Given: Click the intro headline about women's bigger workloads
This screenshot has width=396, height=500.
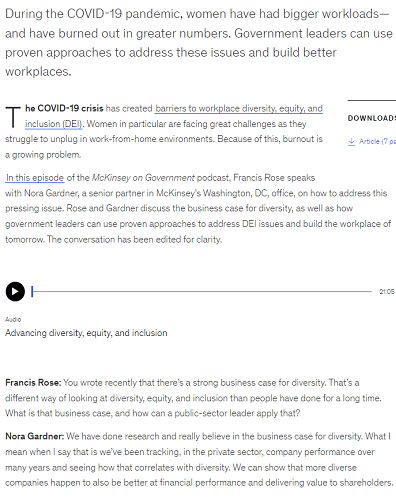Looking at the screenshot, I should point(199,43).
